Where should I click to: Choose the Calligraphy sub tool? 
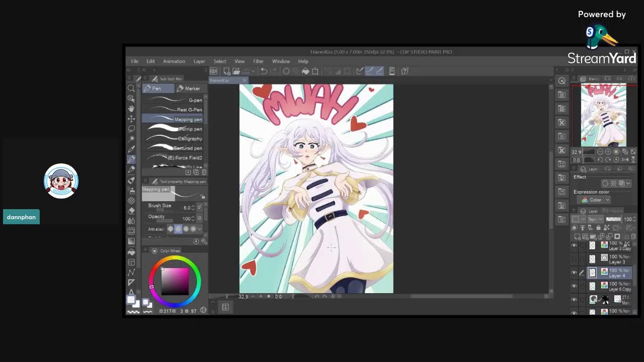[x=173, y=138]
